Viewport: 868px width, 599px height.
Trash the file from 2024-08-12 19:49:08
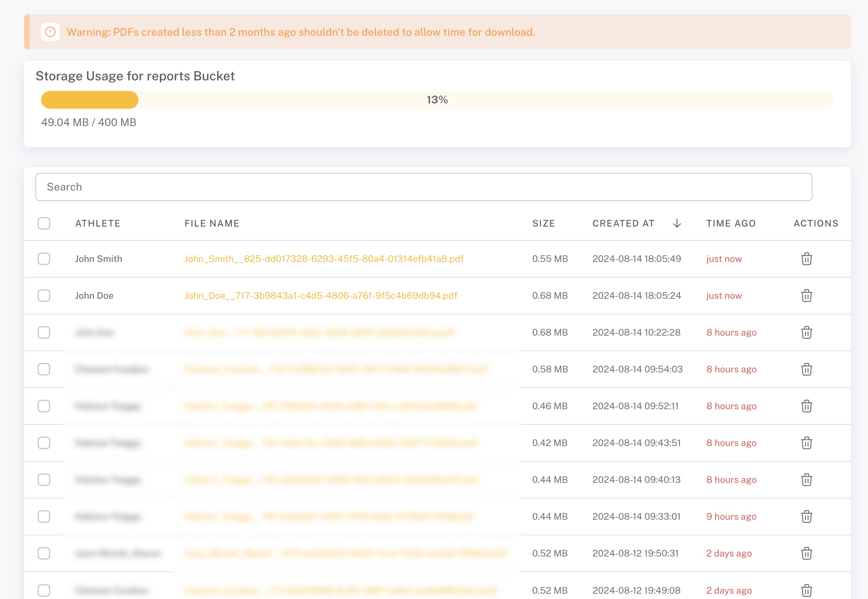pos(806,590)
